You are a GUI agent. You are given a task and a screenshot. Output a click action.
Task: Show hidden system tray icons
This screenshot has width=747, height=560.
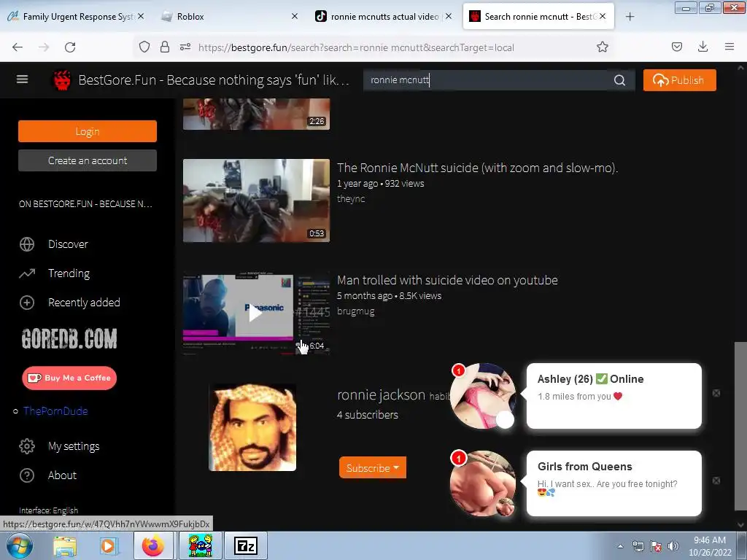pos(620,546)
